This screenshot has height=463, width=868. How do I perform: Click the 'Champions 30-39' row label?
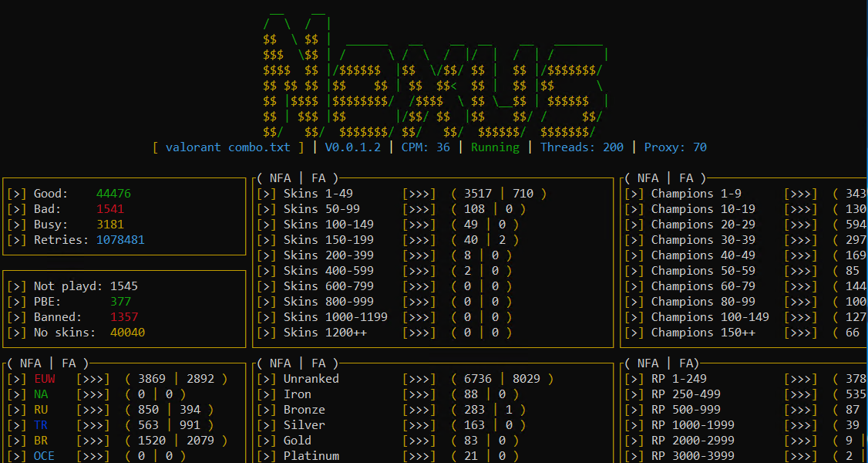coord(703,240)
